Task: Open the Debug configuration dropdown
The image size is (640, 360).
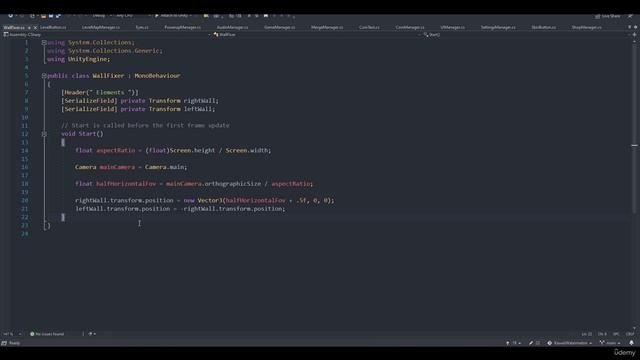Action: point(101,16)
